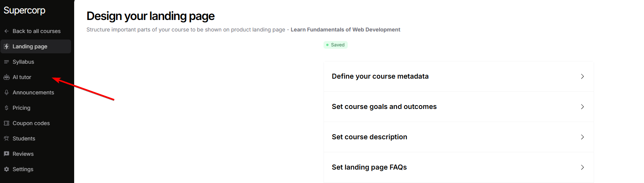Click the Announcements microphone icon
644x183 pixels.
tap(7, 92)
